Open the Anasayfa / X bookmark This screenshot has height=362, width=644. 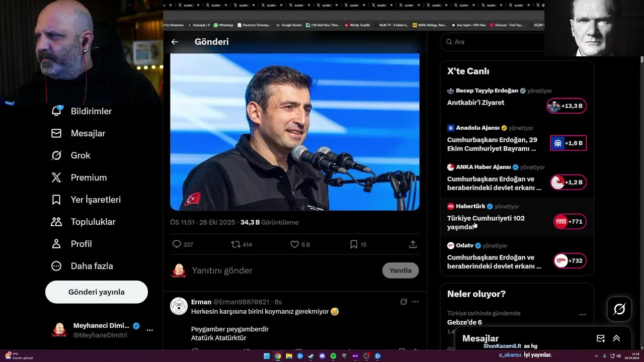tap(199, 25)
